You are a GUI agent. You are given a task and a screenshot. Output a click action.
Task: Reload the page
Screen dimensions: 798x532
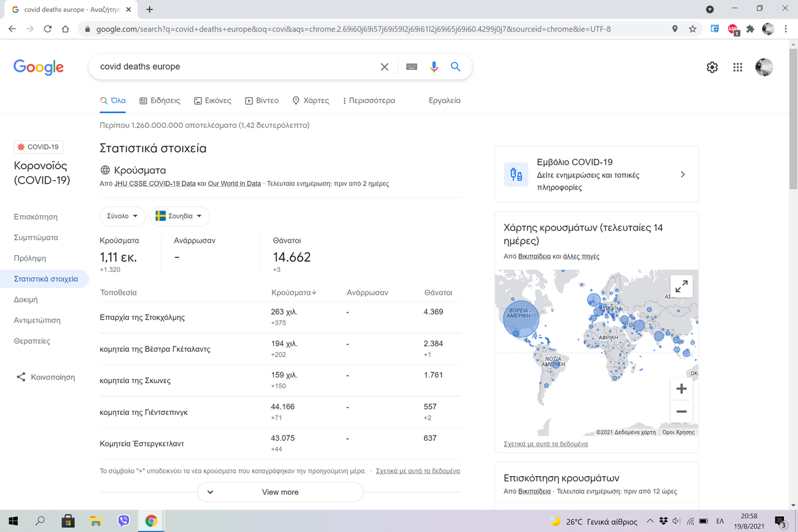[x=48, y=29]
